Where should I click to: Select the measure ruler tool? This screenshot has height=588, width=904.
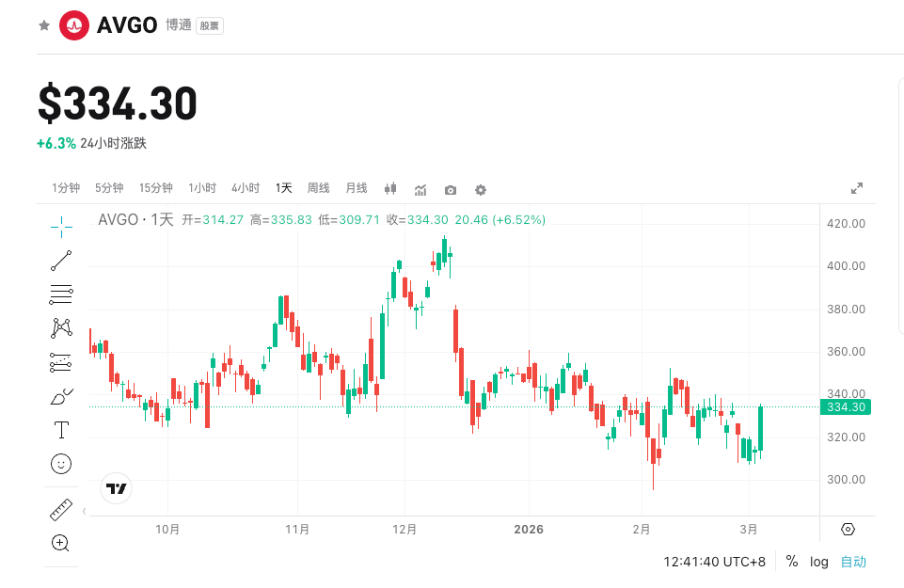pyautogui.click(x=60, y=509)
